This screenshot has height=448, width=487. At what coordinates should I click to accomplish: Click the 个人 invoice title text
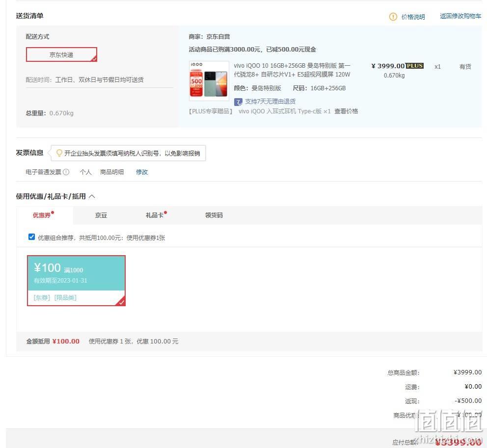86,172
